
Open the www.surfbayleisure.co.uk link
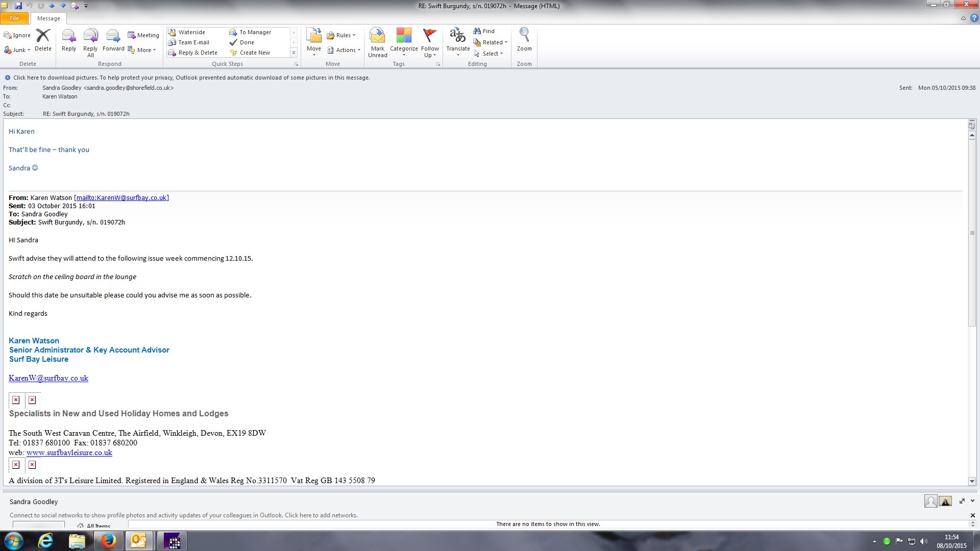pyautogui.click(x=69, y=453)
